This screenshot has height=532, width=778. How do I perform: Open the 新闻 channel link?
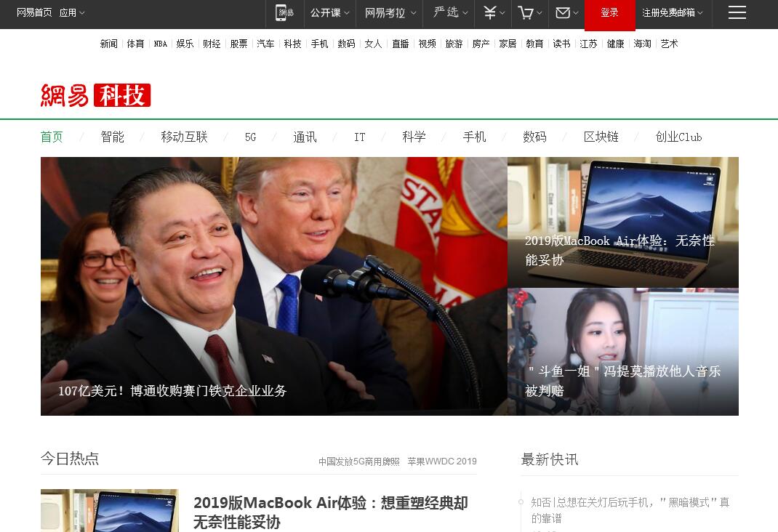click(108, 44)
